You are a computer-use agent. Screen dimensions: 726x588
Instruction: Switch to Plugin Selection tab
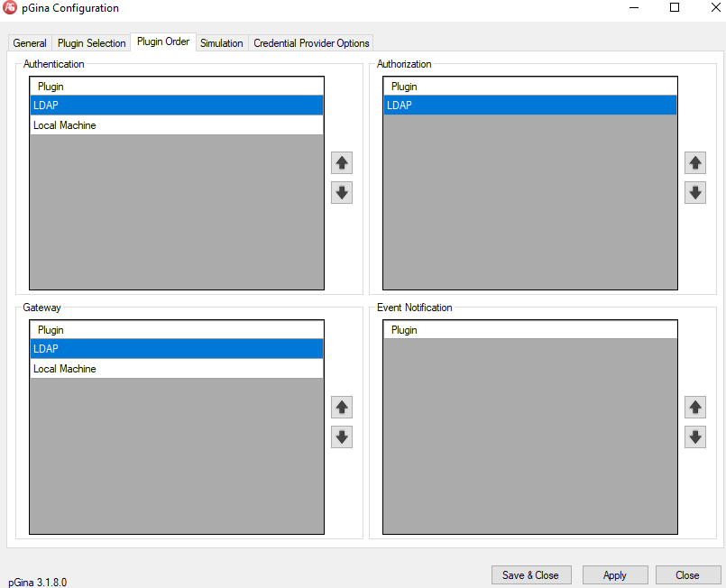[91, 43]
